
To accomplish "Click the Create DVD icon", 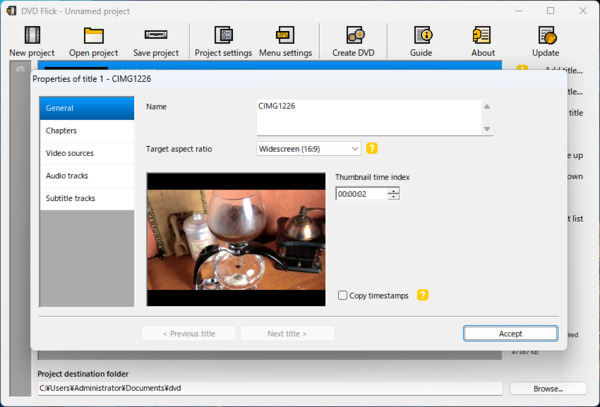I will pos(355,36).
